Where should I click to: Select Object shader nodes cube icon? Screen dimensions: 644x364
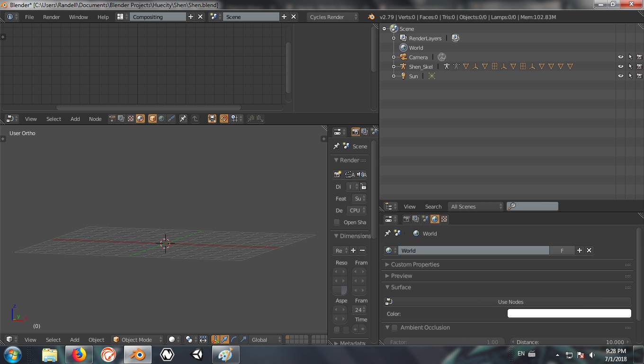(152, 118)
